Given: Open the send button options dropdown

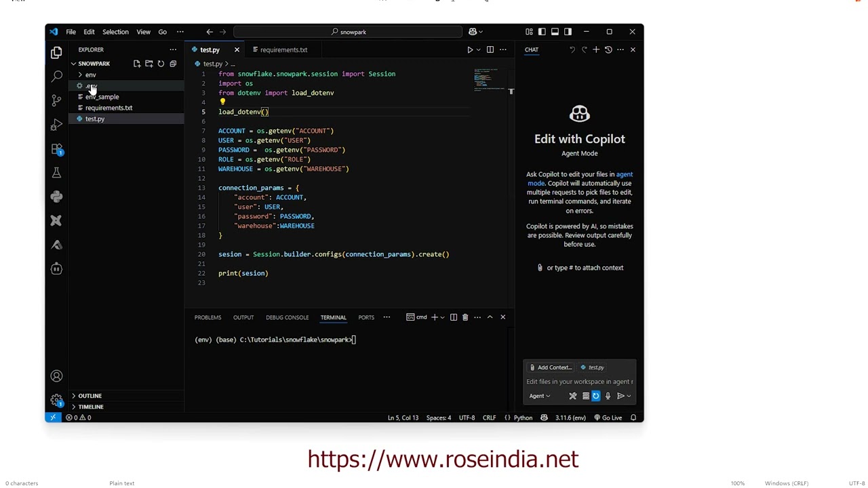Looking at the screenshot, I should 629,396.
